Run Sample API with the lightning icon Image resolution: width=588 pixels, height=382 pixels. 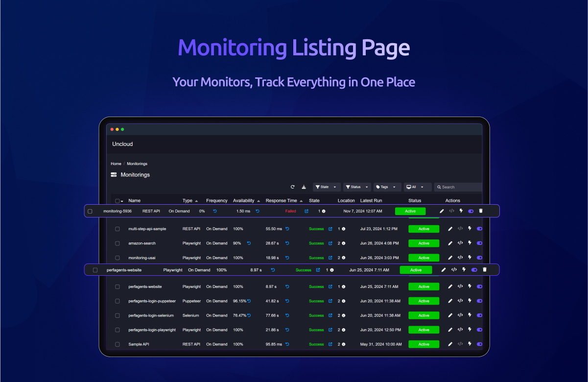(470, 344)
